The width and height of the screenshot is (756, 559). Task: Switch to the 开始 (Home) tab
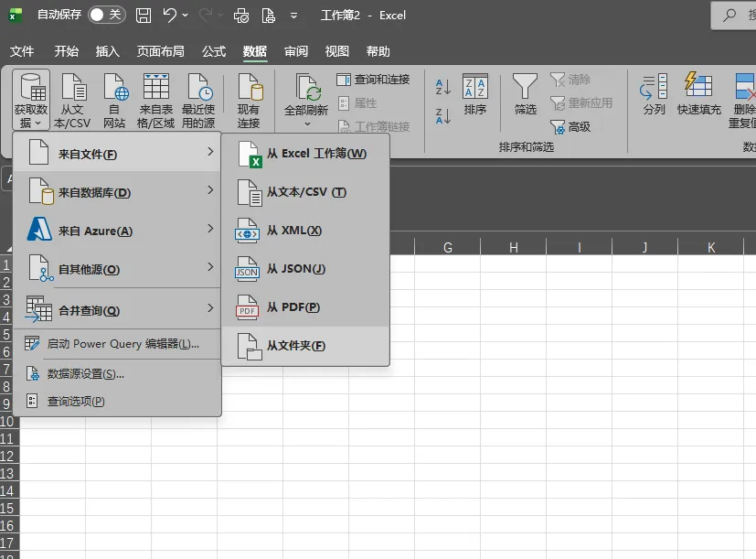click(66, 51)
